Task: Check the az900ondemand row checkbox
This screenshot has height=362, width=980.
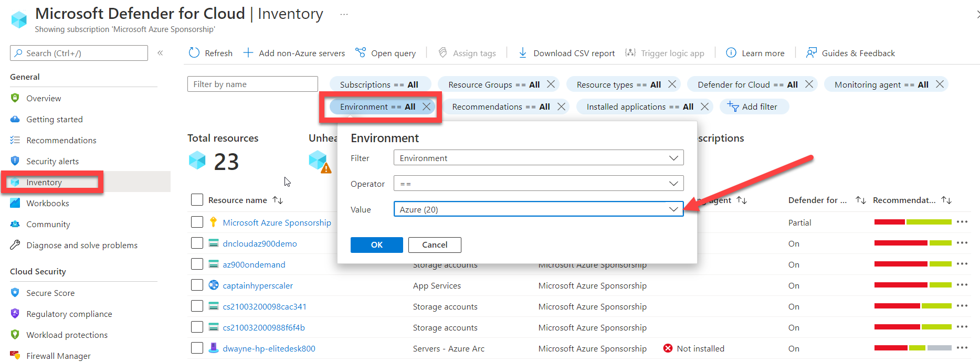Action: pos(197,264)
